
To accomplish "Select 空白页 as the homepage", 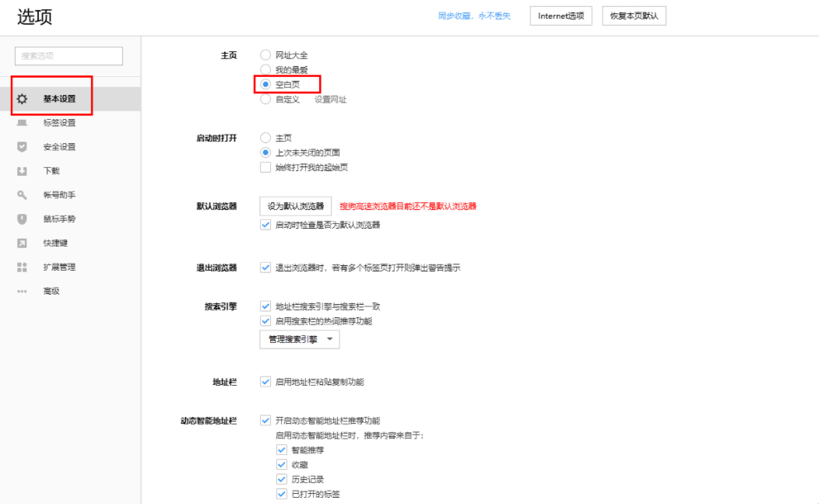I will (x=265, y=83).
